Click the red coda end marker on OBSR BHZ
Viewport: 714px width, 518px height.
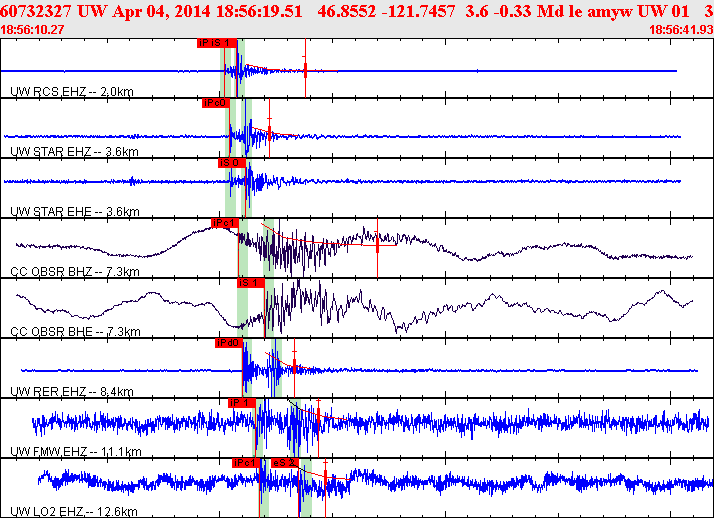click(x=377, y=246)
